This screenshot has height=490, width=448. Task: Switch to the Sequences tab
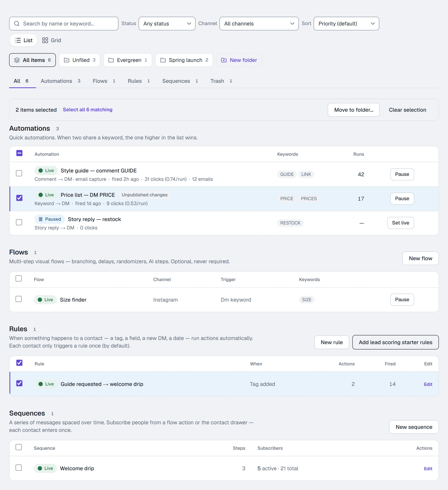pos(180,81)
